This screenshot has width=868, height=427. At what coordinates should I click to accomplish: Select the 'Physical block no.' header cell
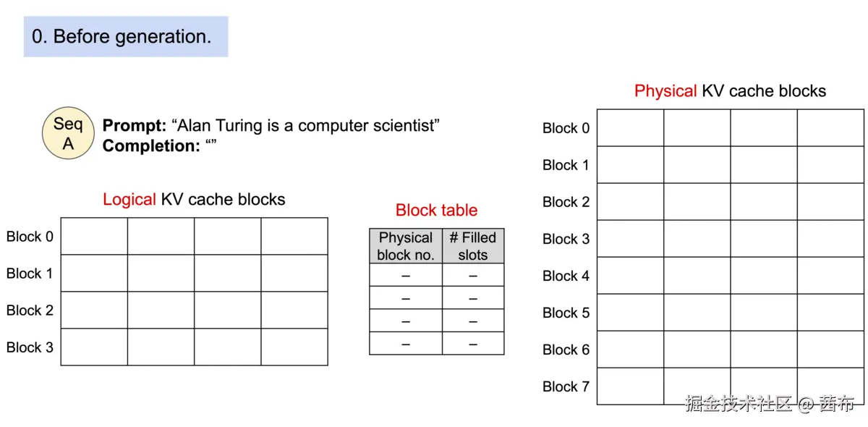(406, 246)
